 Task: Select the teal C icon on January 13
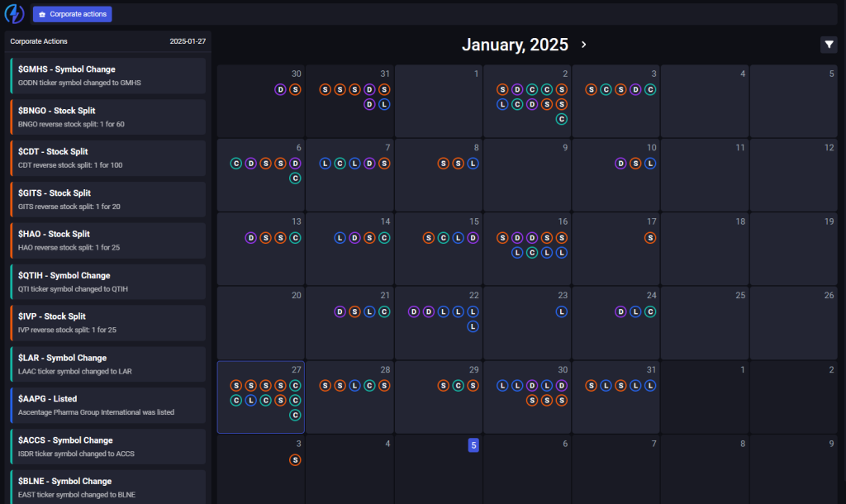[295, 237]
